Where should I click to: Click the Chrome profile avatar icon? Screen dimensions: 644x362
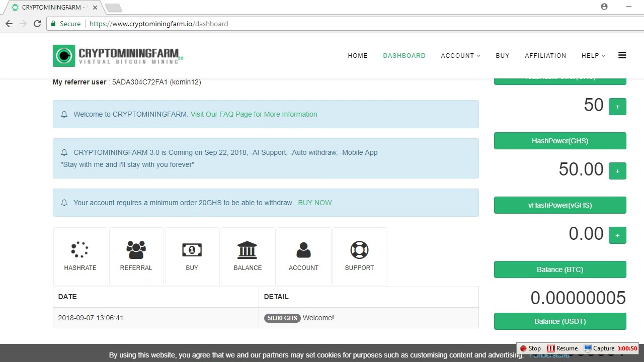[x=604, y=7]
